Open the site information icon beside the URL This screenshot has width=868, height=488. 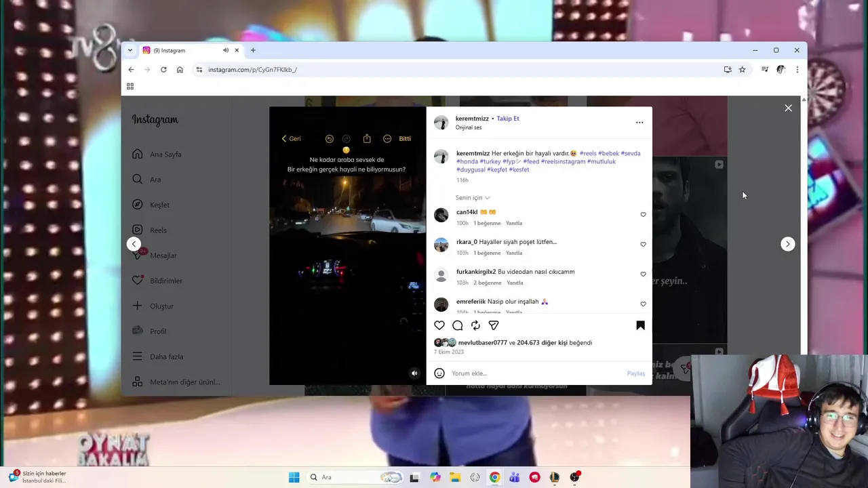click(x=199, y=70)
